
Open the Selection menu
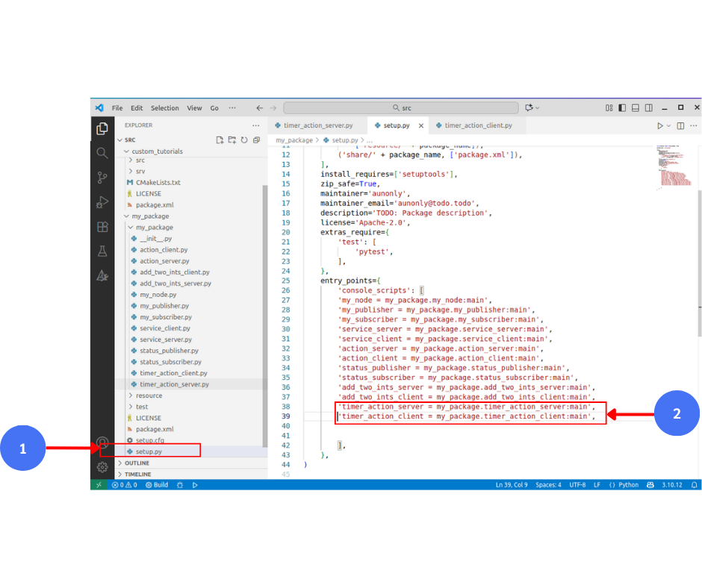[164, 108]
